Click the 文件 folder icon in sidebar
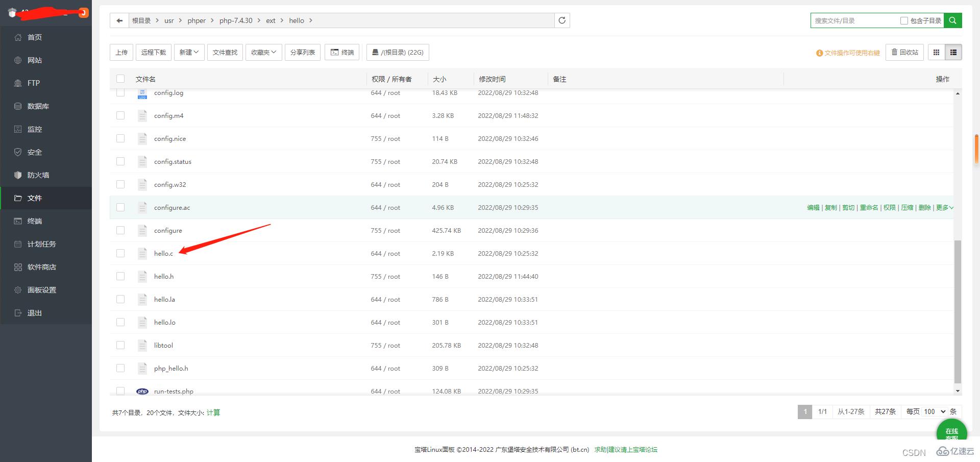Image resolution: width=980 pixels, height=462 pixels. coord(18,198)
